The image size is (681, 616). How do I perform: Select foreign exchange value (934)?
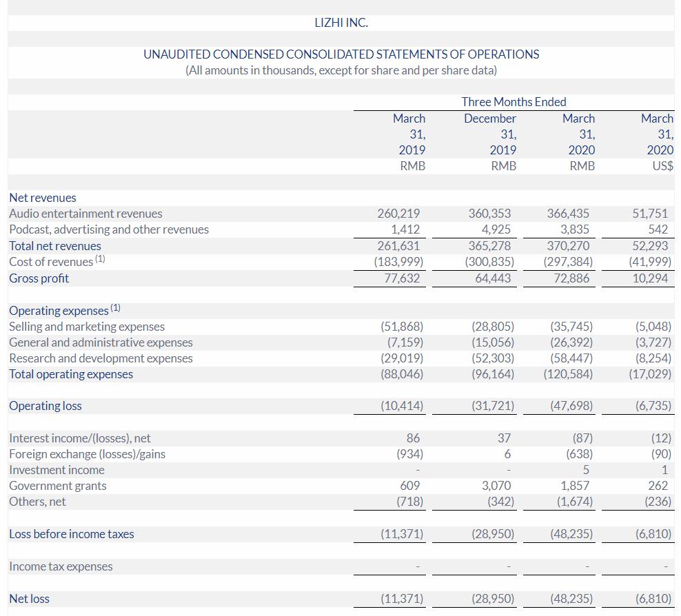[409, 454]
